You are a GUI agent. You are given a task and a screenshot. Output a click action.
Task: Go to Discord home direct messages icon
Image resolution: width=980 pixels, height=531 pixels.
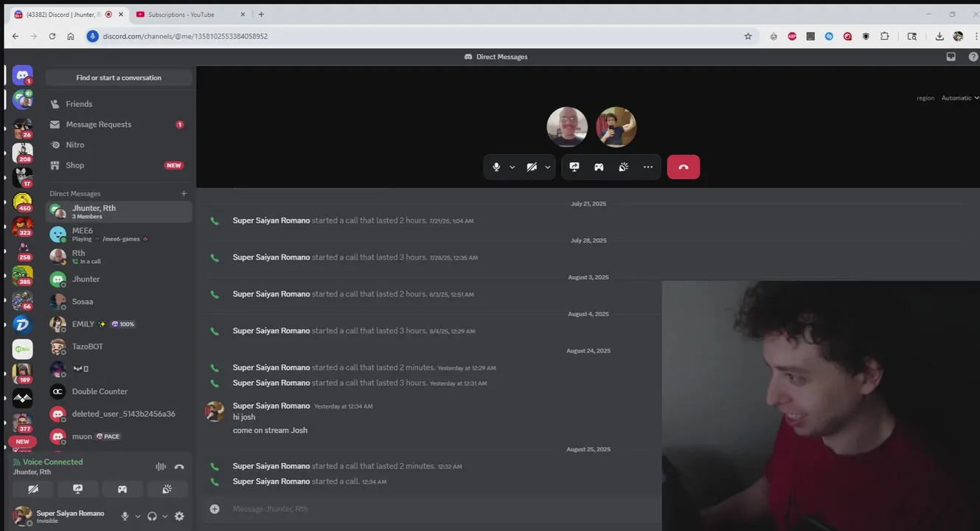tap(23, 75)
